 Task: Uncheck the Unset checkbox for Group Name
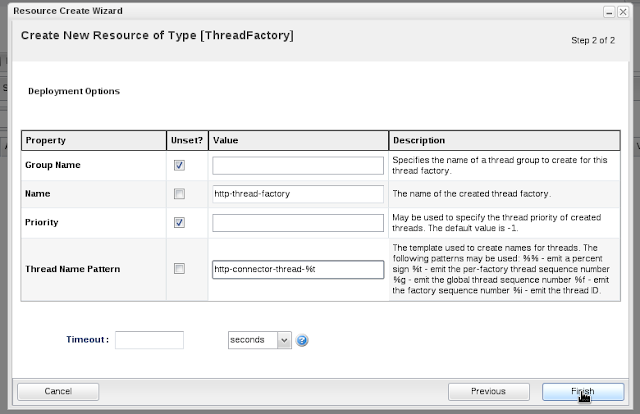click(179, 165)
